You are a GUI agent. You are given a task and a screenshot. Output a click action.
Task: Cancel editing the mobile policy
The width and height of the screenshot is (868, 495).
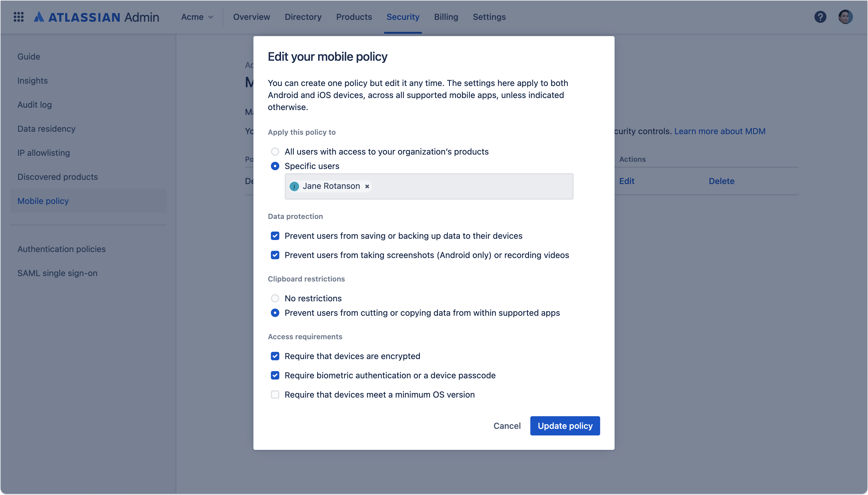coord(507,426)
